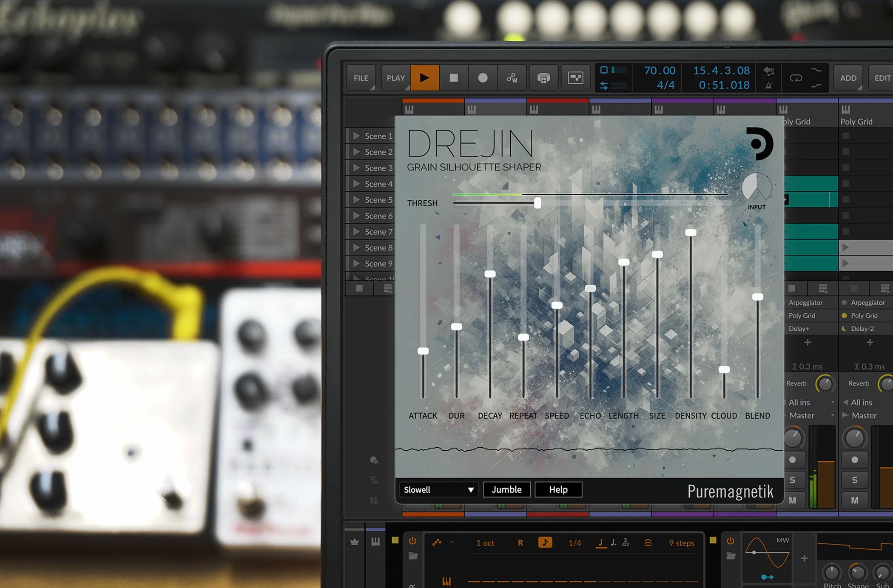This screenshot has width=893, height=588.
Task: Open the ADD menu
Action: tap(848, 78)
